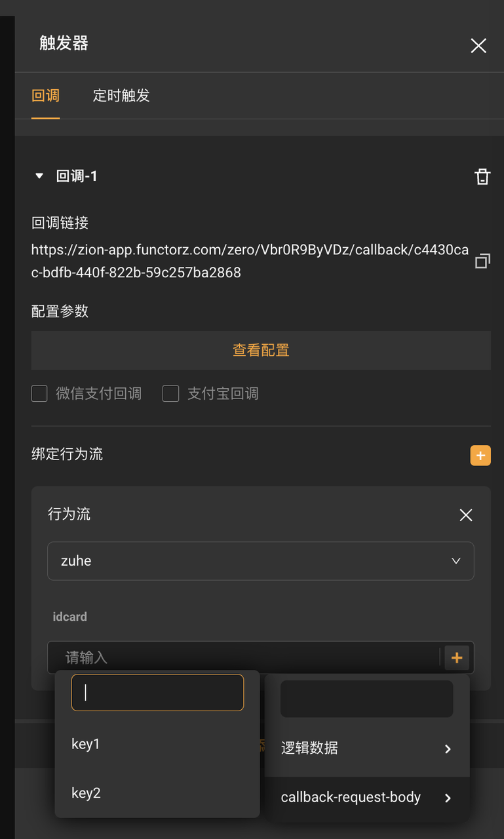The width and height of the screenshot is (504, 839).
Task: Click the plus icon in the idcard input
Action: 457,657
